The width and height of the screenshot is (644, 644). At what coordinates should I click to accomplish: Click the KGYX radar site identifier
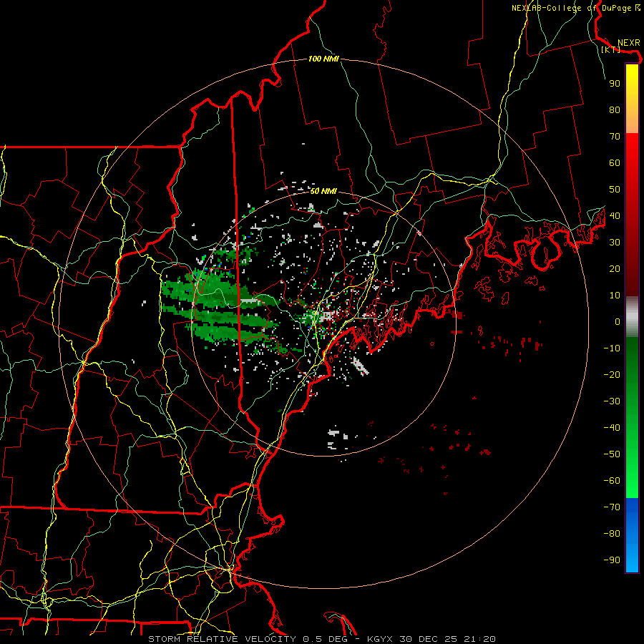(380, 639)
